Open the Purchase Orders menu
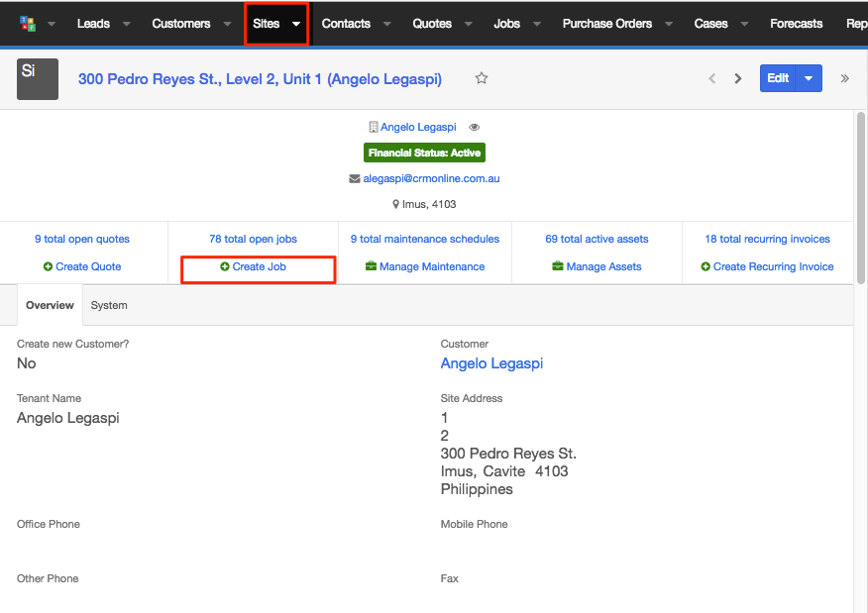Image resolution: width=868 pixels, height=613 pixels. tap(607, 24)
